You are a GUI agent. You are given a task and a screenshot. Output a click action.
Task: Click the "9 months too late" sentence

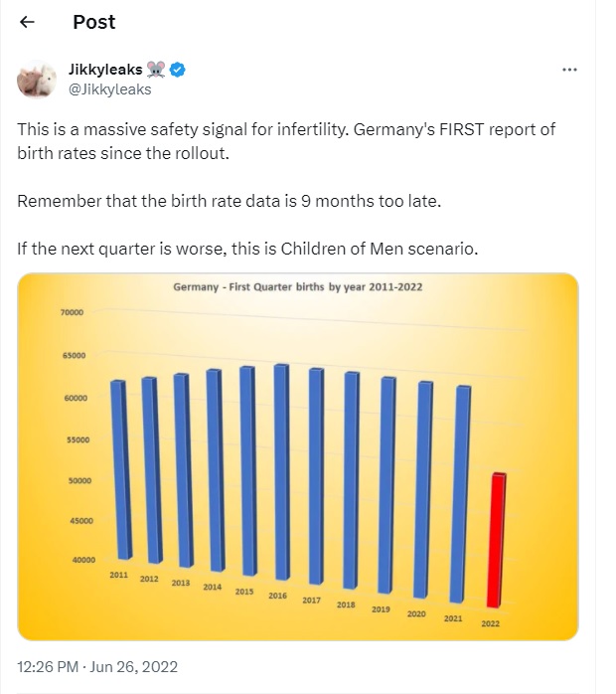click(228, 201)
